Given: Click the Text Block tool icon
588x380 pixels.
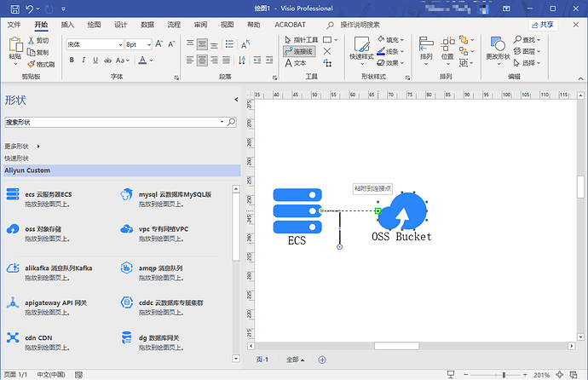Looking at the screenshot, I should pyautogui.click(x=327, y=63).
